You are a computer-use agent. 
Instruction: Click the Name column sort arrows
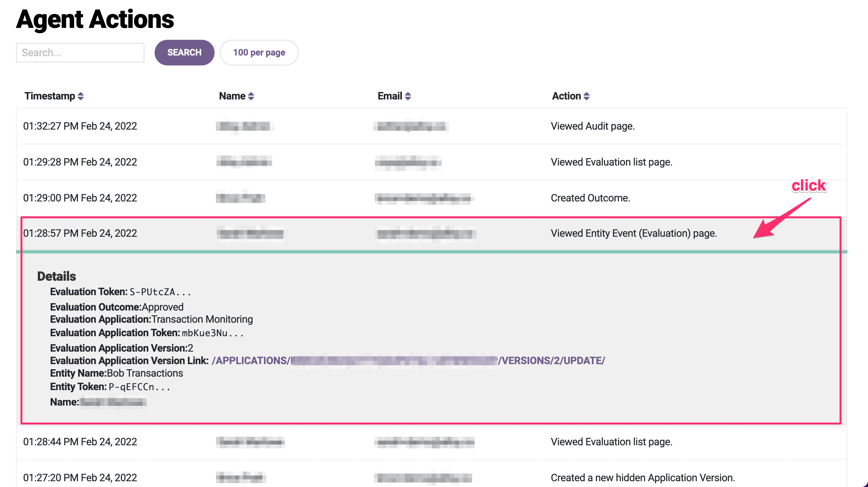pyautogui.click(x=251, y=96)
